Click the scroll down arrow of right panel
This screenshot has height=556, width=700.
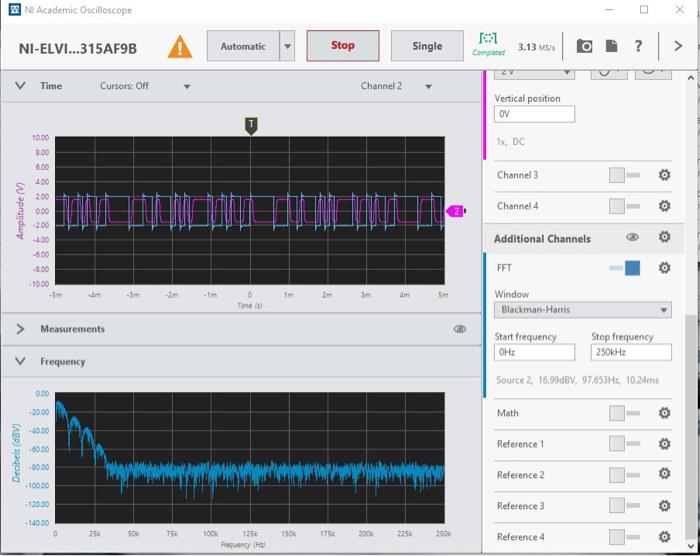click(x=691, y=546)
